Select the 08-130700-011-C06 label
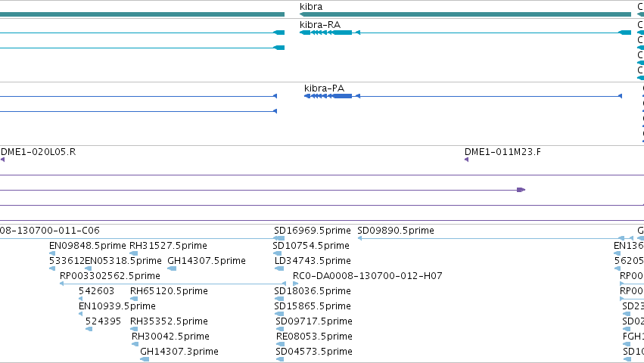644x363 pixels. pyautogui.click(x=50, y=231)
